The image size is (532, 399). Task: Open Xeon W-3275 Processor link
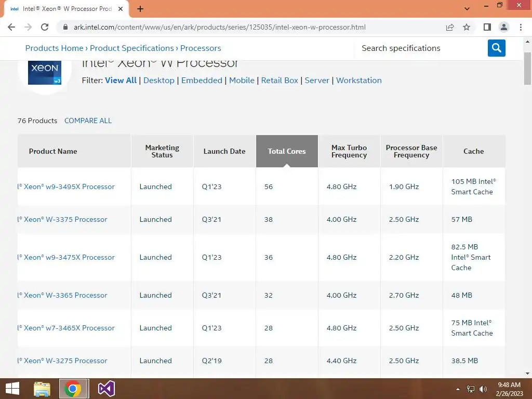click(62, 361)
